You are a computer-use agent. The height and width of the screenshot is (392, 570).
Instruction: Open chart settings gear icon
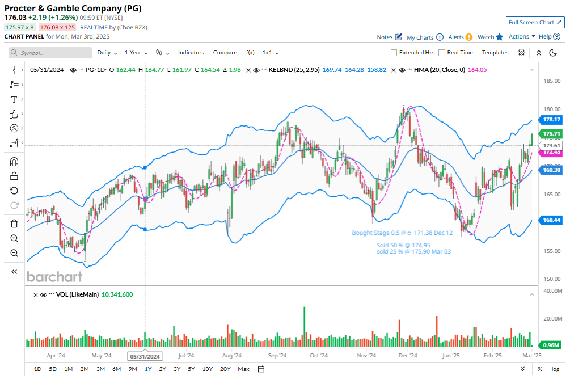[521, 53]
